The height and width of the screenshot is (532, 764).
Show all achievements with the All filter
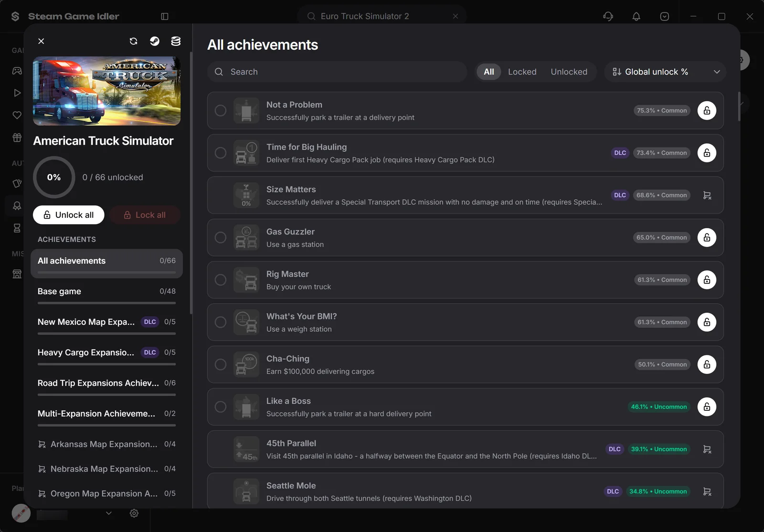click(x=488, y=72)
